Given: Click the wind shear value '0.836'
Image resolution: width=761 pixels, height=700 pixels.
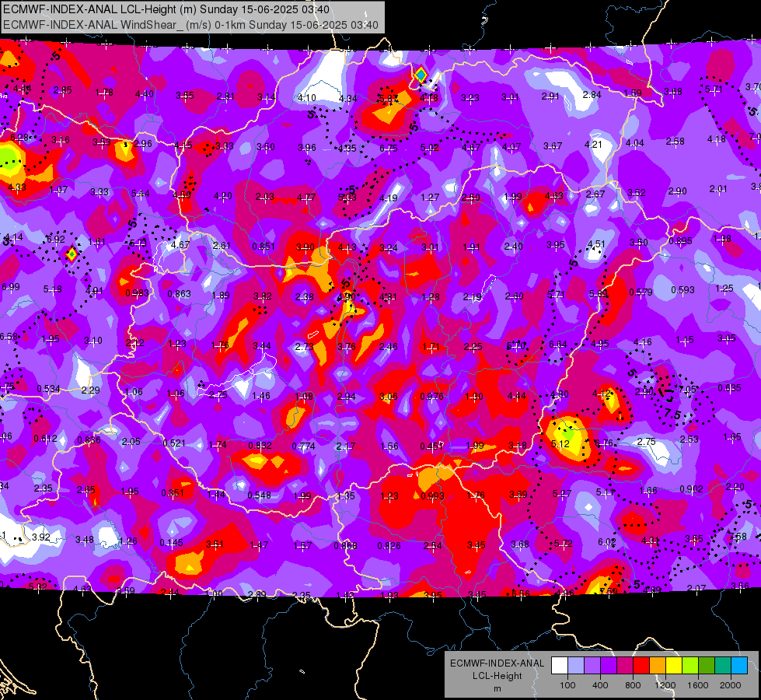Looking at the screenshot, I should [x=89, y=440].
